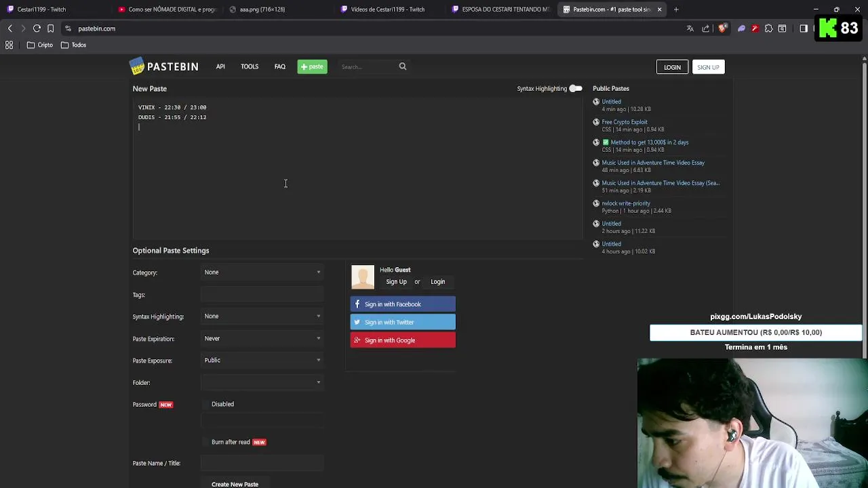The height and width of the screenshot is (488, 868).
Task: Switch to the ESPOSA DO CESTARI tab
Action: (500, 9)
